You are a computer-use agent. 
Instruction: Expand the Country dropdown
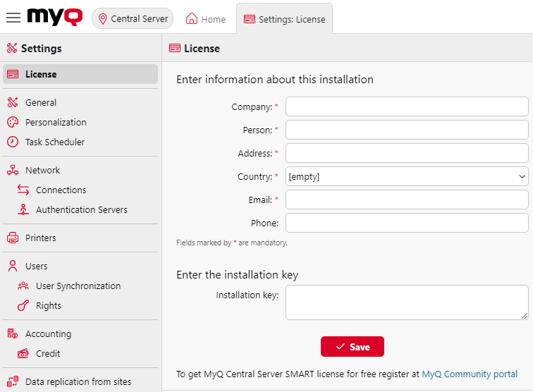coord(407,176)
